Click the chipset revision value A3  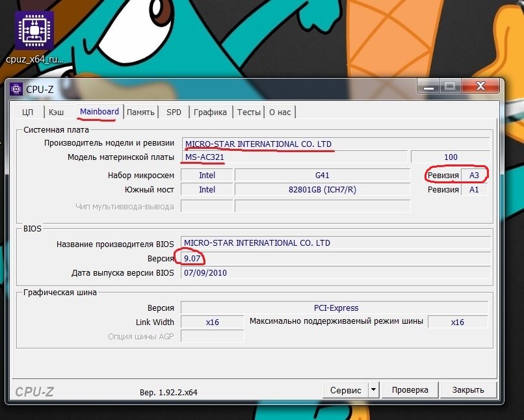(x=474, y=175)
